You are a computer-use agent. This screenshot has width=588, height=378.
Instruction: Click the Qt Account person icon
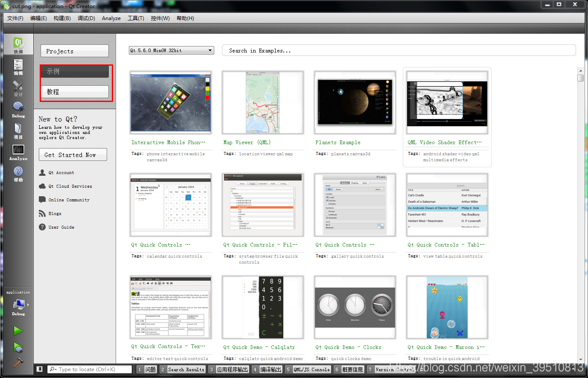(x=42, y=172)
